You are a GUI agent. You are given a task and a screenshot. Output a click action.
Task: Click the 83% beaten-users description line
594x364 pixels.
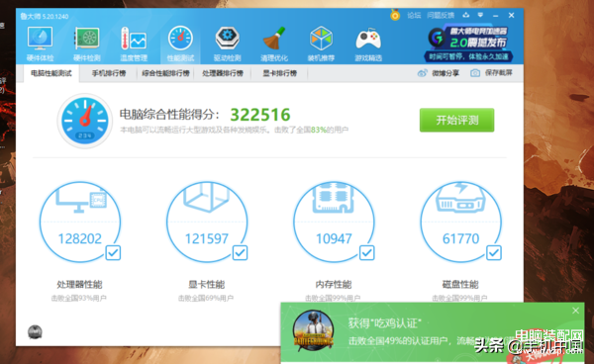[234, 130]
